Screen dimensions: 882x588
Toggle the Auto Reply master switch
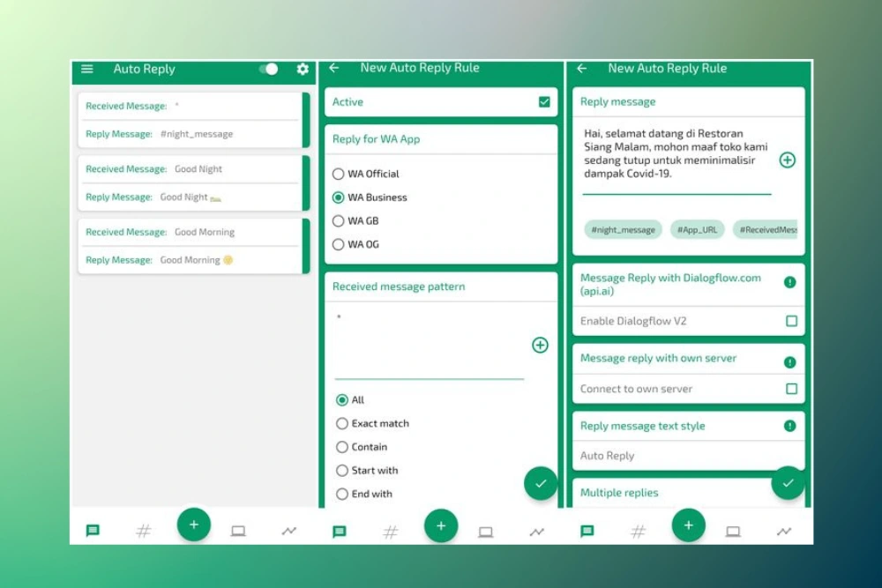coord(269,69)
